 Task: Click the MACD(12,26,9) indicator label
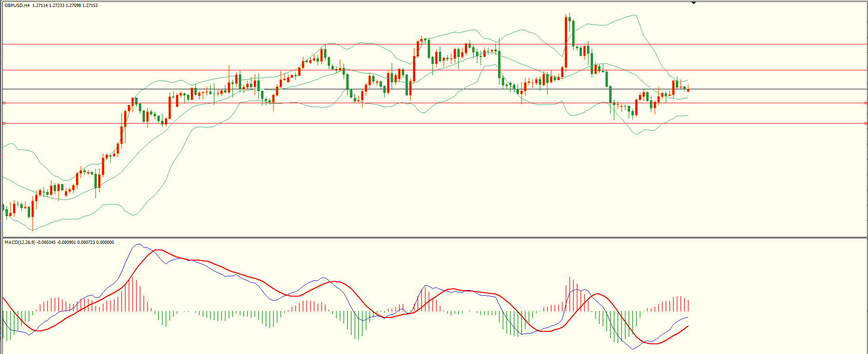19,242
